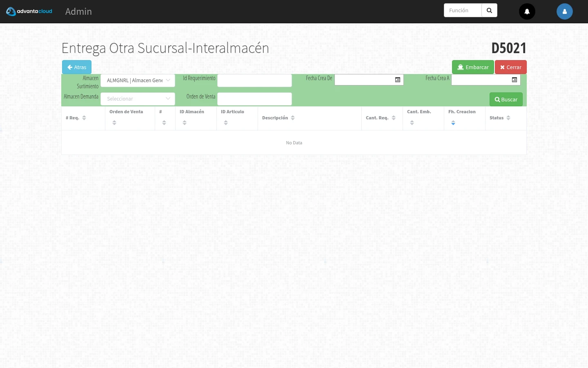Image resolution: width=588 pixels, height=368 pixels.
Task: Sort by # Req. column
Action: (x=84, y=118)
